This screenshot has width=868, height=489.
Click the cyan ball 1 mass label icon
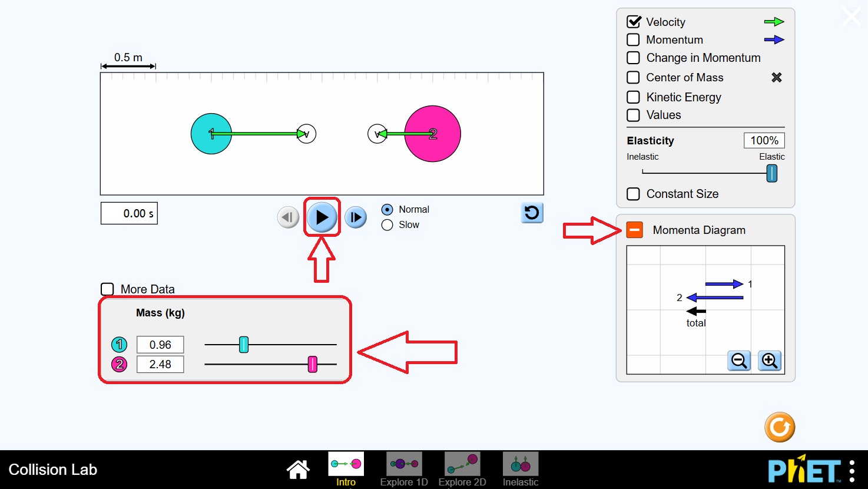[x=119, y=345]
